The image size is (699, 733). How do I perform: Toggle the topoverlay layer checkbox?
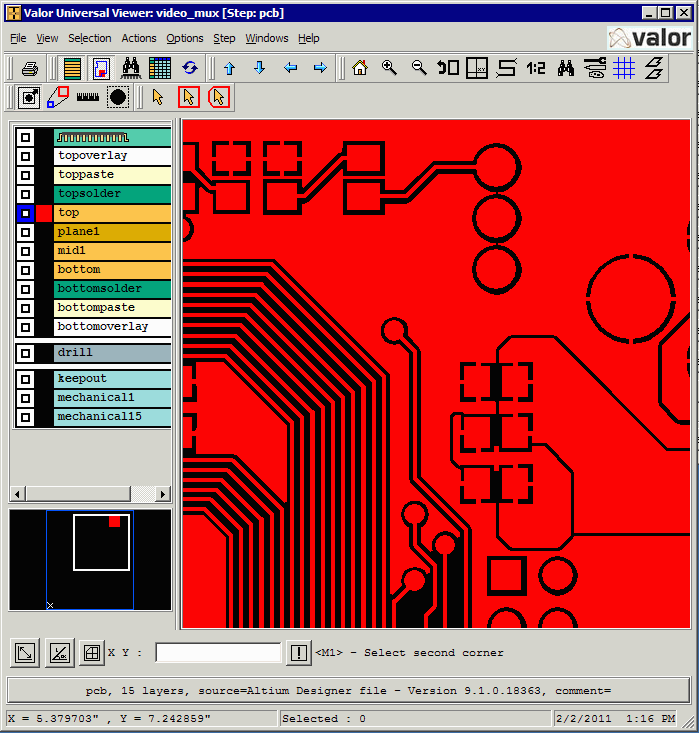(x=26, y=156)
